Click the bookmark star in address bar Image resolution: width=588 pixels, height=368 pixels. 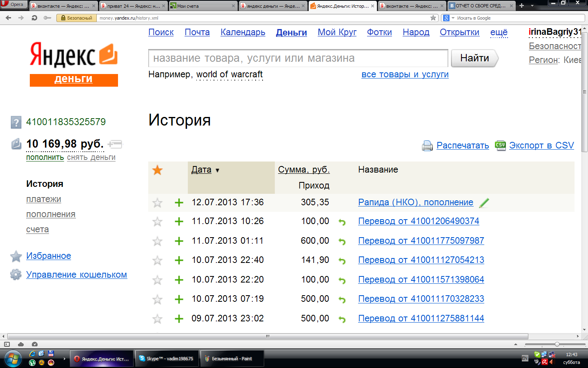pos(433,18)
